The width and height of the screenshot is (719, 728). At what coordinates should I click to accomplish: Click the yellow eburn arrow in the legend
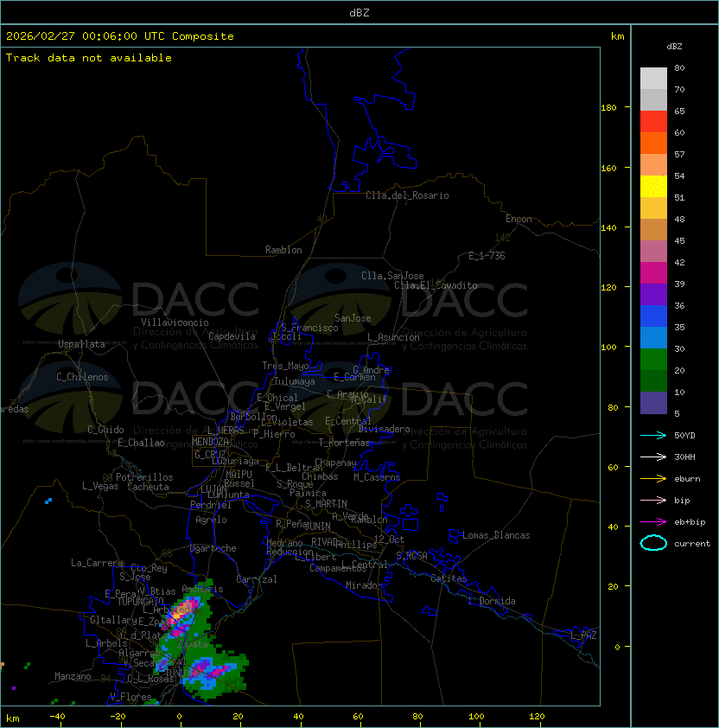point(653,479)
